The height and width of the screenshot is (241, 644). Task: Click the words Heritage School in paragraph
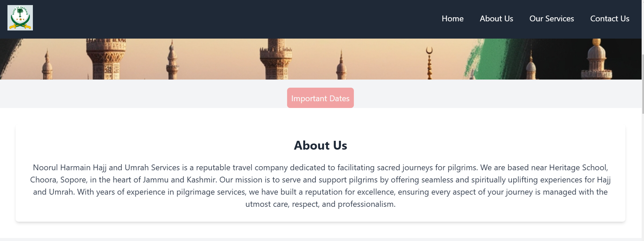pos(578,168)
